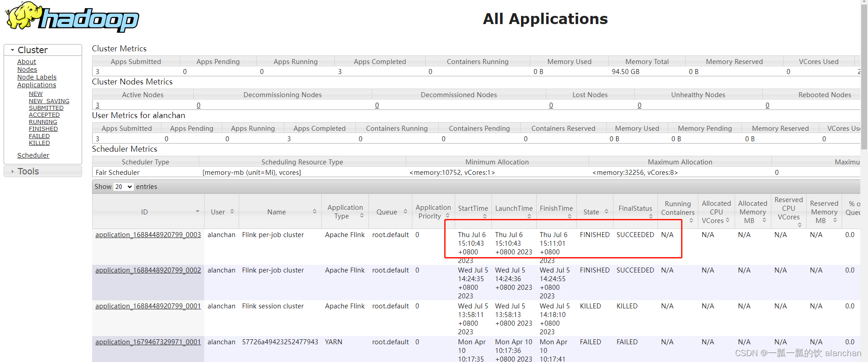Image resolution: width=868 pixels, height=362 pixels.
Task: Sort by FinalStatus column arrows
Action: pyautogui.click(x=651, y=216)
